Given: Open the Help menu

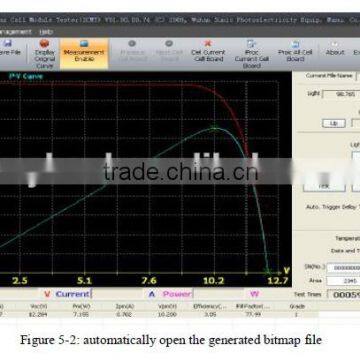Looking at the screenshot, I should pyautogui.click(x=46, y=32).
